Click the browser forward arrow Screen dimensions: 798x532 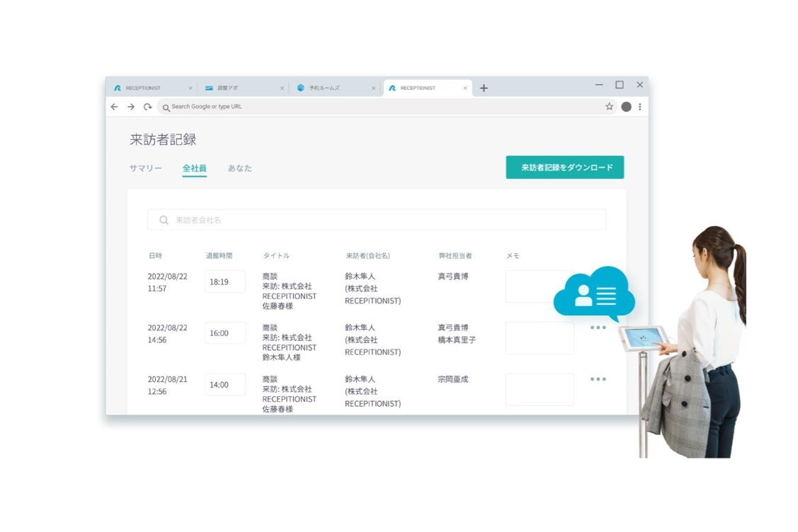131,107
